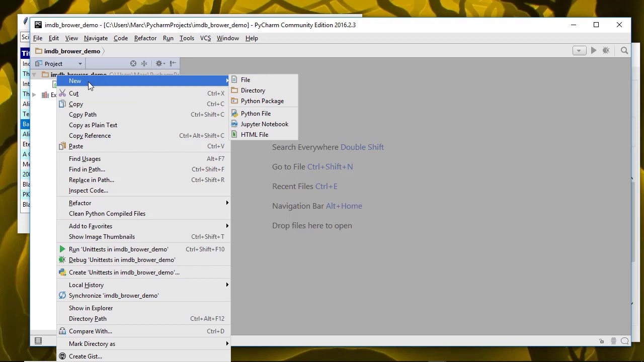The height and width of the screenshot is (362, 644).
Task: Click the scroll from source target icon
Action: [x=133, y=63]
